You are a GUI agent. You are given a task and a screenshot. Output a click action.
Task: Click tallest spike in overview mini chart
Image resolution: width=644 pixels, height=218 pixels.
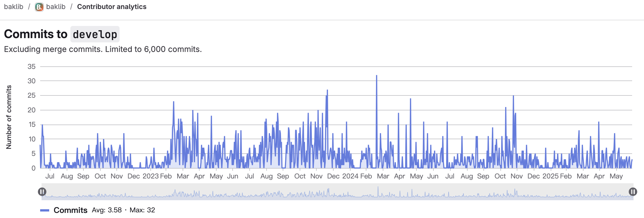click(x=378, y=188)
